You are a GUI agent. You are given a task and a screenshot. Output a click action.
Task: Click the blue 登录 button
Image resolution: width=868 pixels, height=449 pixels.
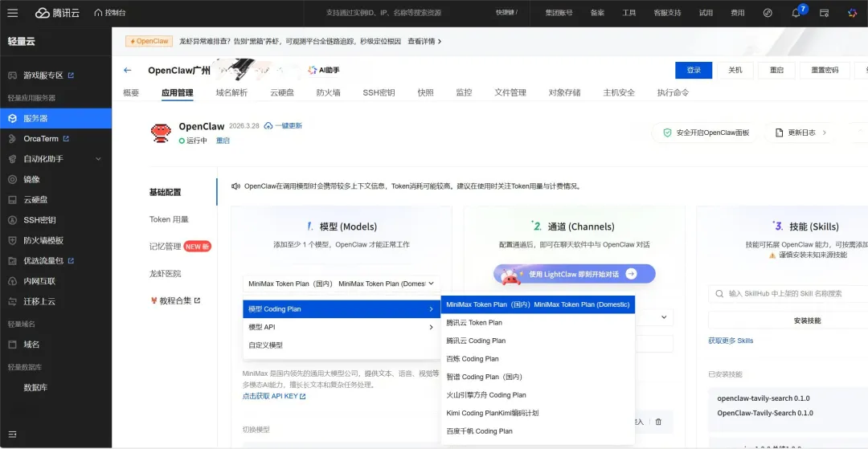pyautogui.click(x=694, y=70)
